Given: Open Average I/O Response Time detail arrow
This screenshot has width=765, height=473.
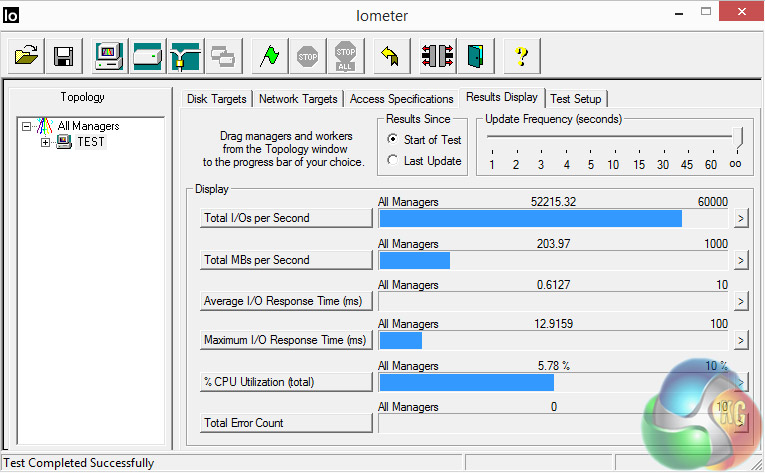Looking at the screenshot, I should (x=741, y=301).
